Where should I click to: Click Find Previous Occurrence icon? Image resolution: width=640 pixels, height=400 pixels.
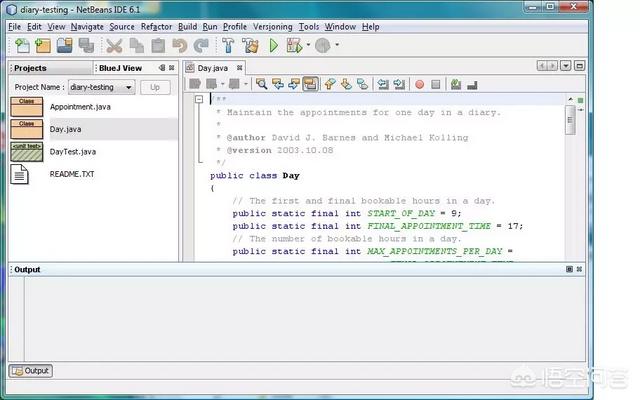(278, 84)
